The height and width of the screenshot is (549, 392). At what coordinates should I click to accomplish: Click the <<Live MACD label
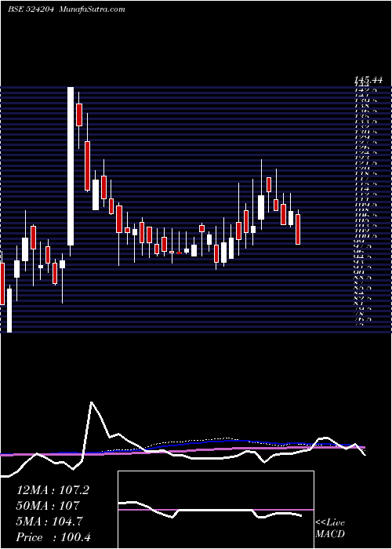pyautogui.click(x=330, y=529)
